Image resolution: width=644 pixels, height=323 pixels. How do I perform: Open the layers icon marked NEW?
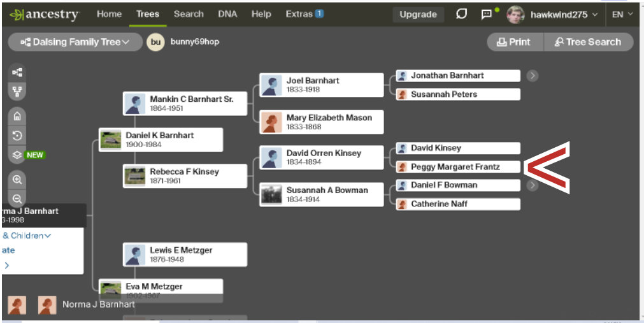coord(17,154)
